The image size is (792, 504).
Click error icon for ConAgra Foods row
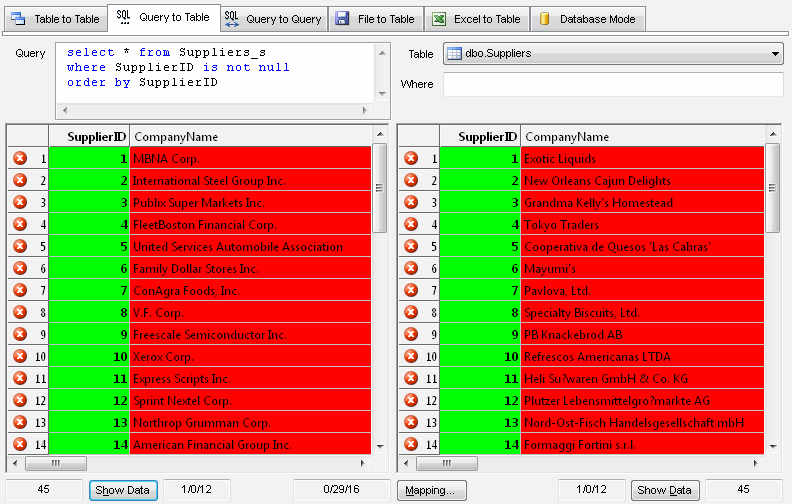pyautogui.click(x=20, y=290)
